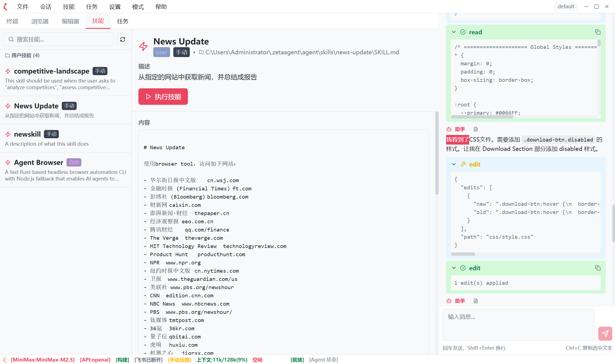Image resolution: width=615 pixels, height=364 pixels.
Task: Toggle the 手动压缩 status indicator
Action: tap(179, 360)
